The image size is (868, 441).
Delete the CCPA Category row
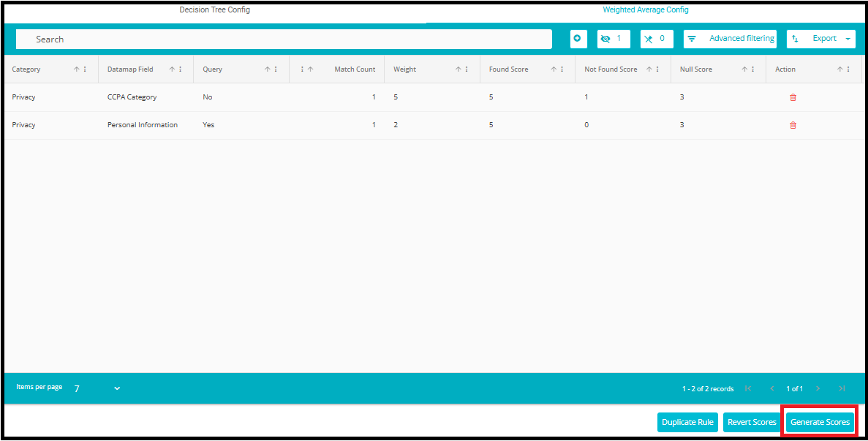point(793,97)
